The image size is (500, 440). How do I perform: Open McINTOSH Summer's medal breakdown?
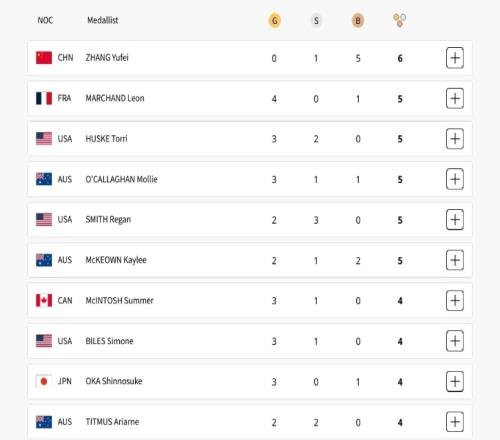455,300
